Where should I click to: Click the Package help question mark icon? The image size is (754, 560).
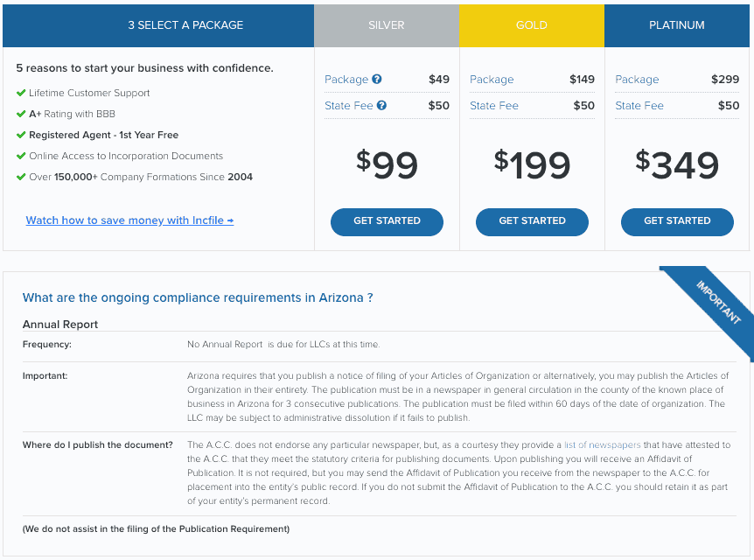point(378,80)
